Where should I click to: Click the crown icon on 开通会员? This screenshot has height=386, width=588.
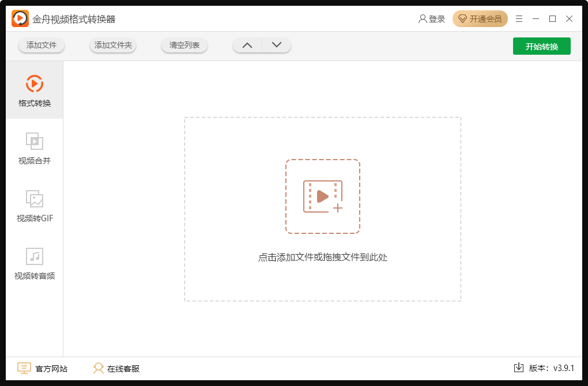tap(463, 18)
